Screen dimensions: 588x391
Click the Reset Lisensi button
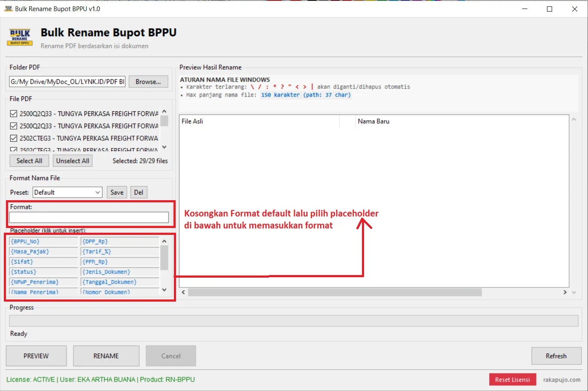pos(512,380)
